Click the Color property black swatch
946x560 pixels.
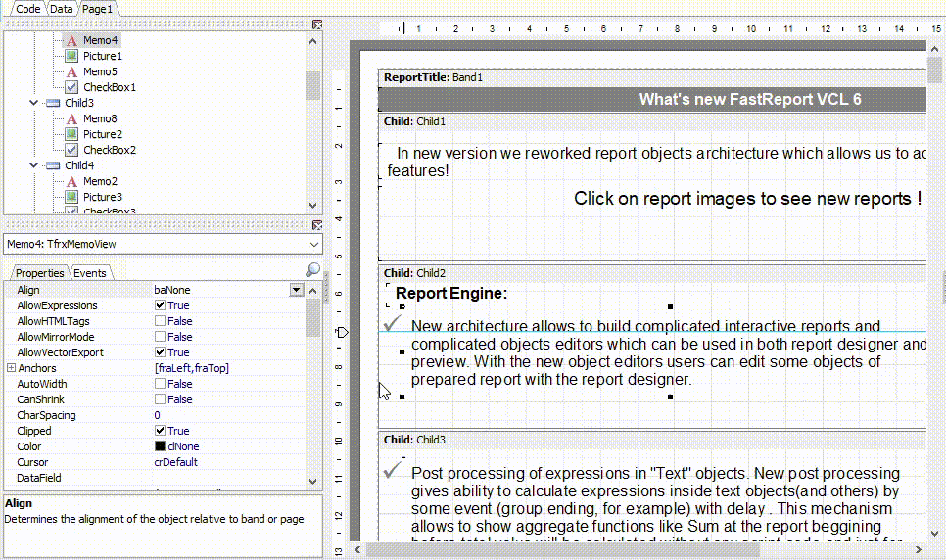(x=160, y=446)
